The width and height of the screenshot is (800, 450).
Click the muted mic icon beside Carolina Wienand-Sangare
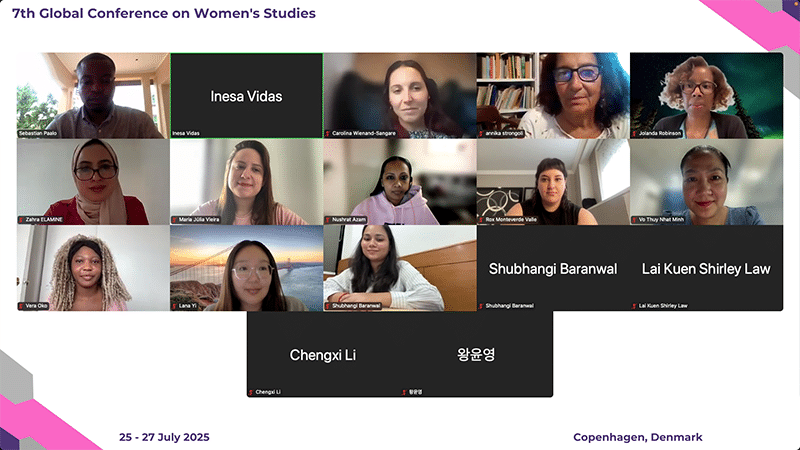[328, 134]
